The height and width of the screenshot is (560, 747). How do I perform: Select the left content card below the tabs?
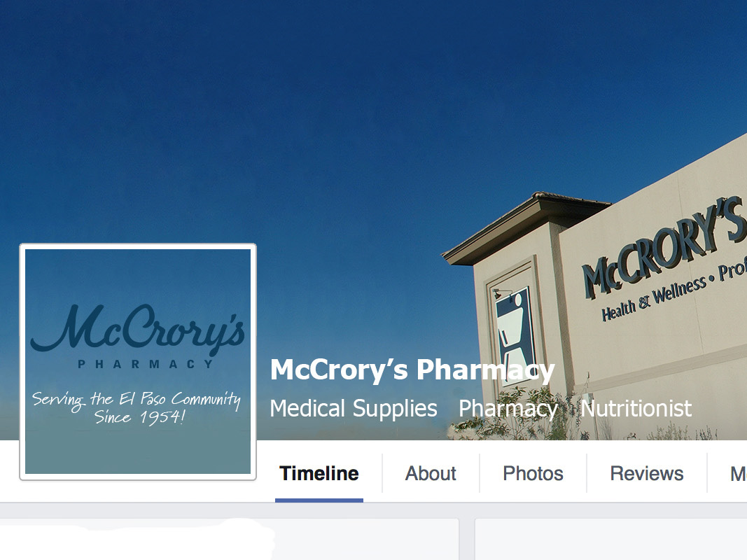coord(229,539)
